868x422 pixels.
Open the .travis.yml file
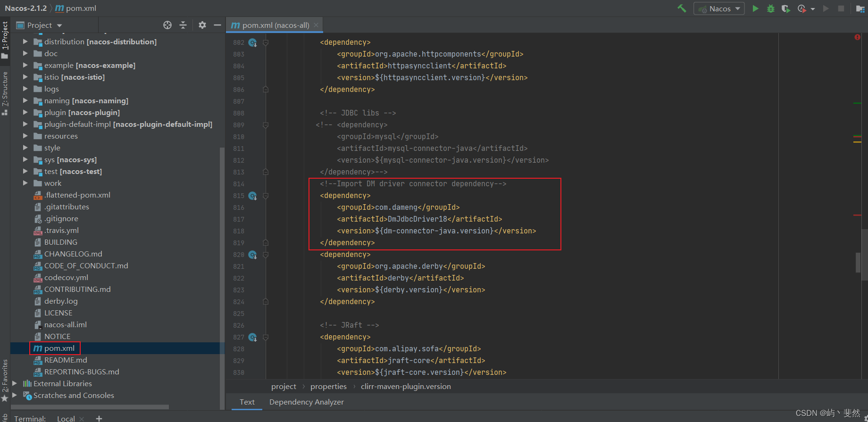56,230
